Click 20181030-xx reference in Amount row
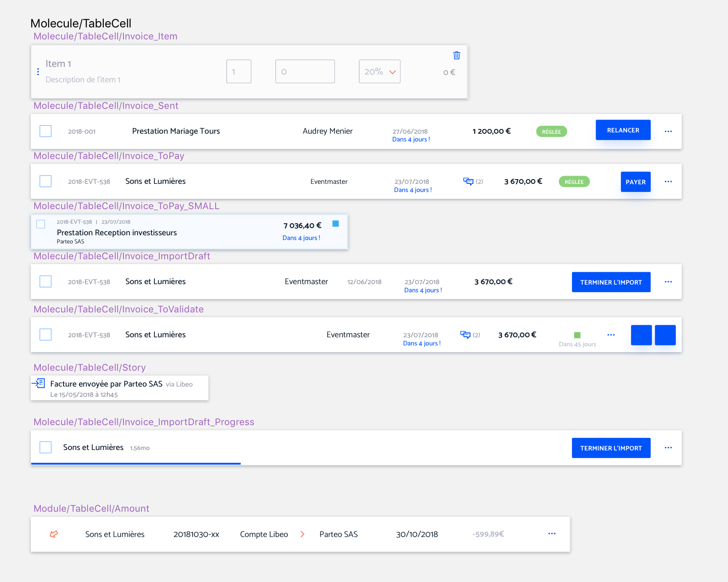The image size is (728, 582). click(196, 534)
